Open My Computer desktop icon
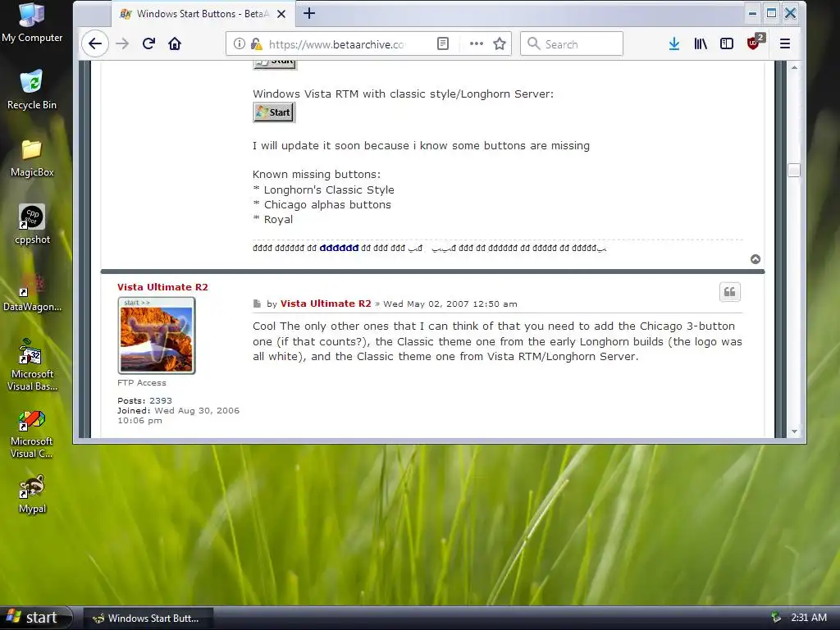Viewport: 840px width, 630px height. point(32,23)
